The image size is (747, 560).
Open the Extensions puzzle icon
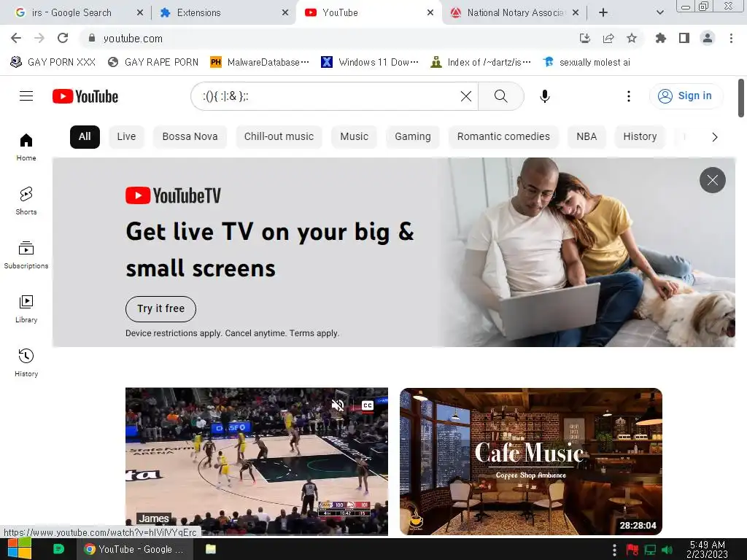pos(661,38)
